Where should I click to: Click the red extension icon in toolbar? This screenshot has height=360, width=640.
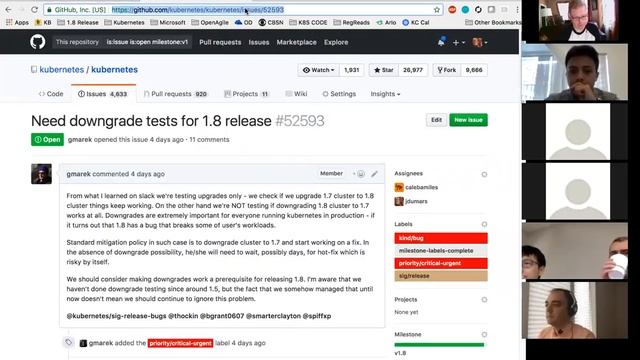(x=452, y=9)
